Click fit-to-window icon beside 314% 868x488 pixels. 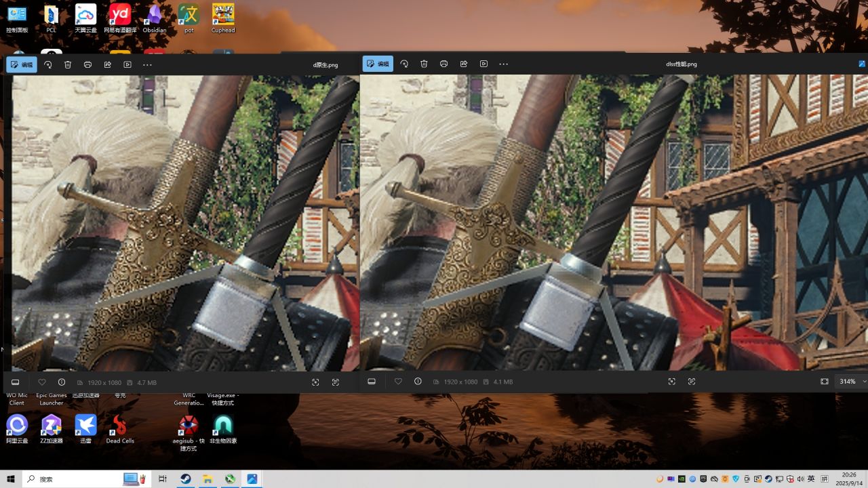pyautogui.click(x=825, y=382)
